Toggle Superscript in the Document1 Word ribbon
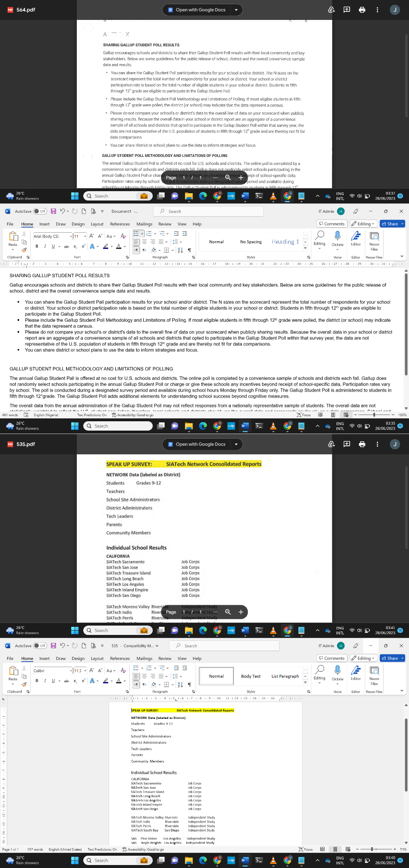The height and width of the screenshot is (868, 409). point(83,247)
